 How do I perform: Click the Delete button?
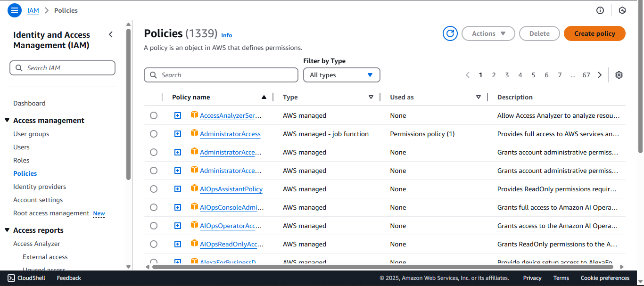pos(539,33)
